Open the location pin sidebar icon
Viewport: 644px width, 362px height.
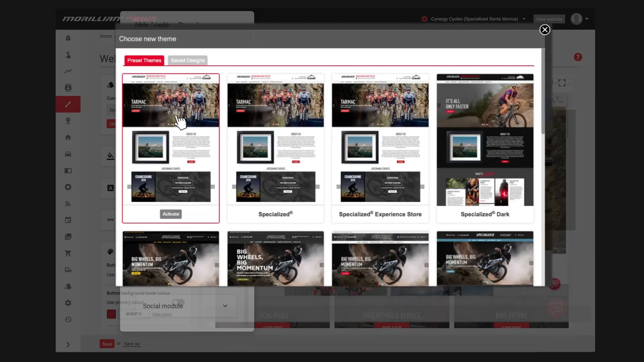click(x=68, y=121)
